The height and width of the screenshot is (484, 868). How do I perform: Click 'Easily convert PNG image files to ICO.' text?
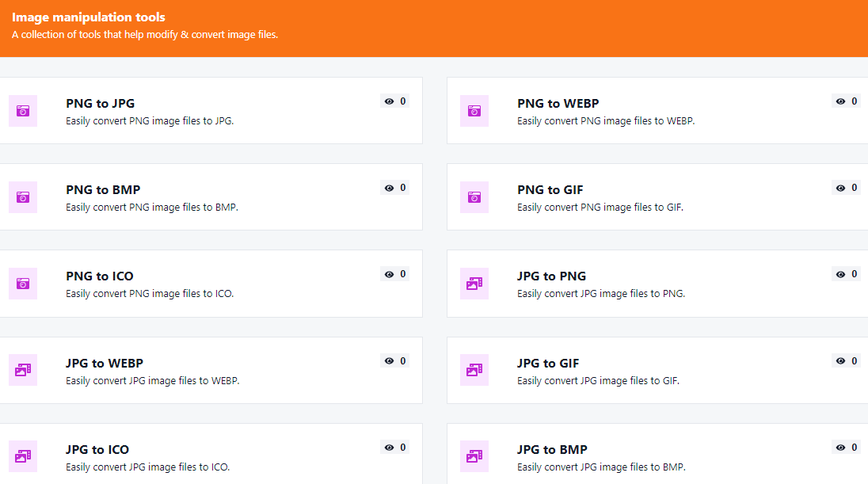pos(150,294)
